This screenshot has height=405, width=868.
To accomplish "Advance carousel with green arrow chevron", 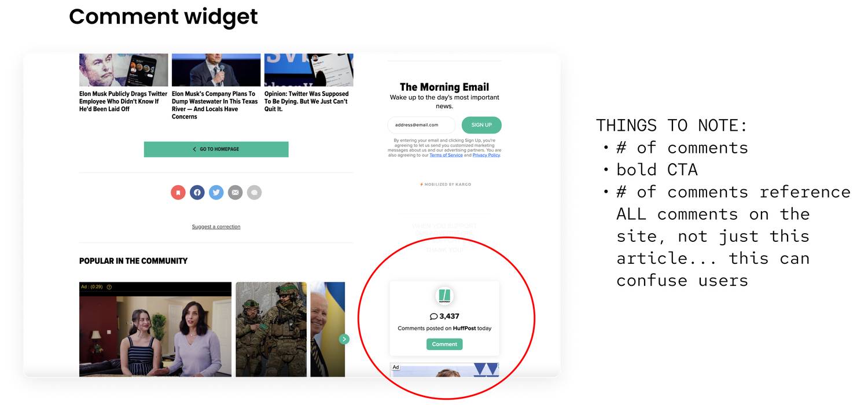I will 344,339.
